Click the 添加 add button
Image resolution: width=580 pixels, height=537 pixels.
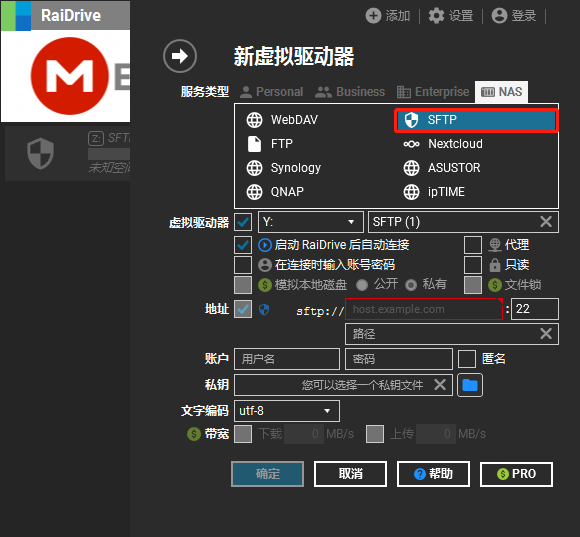click(x=388, y=16)
